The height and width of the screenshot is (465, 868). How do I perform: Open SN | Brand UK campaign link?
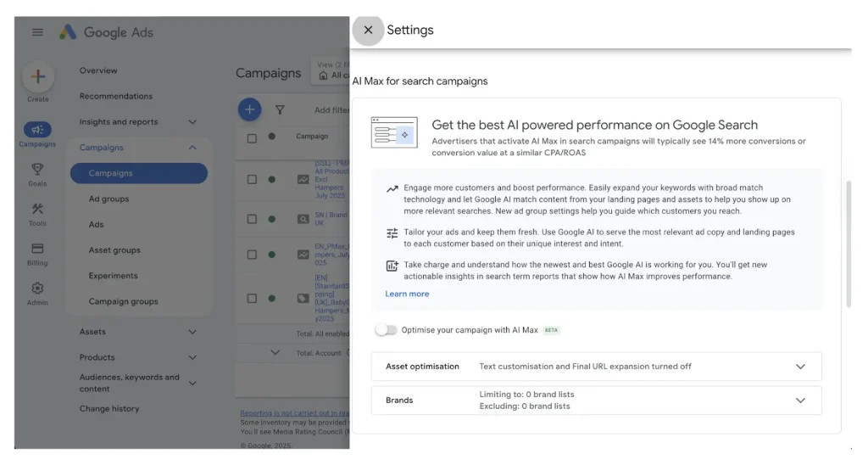click(x=331, y=219)
